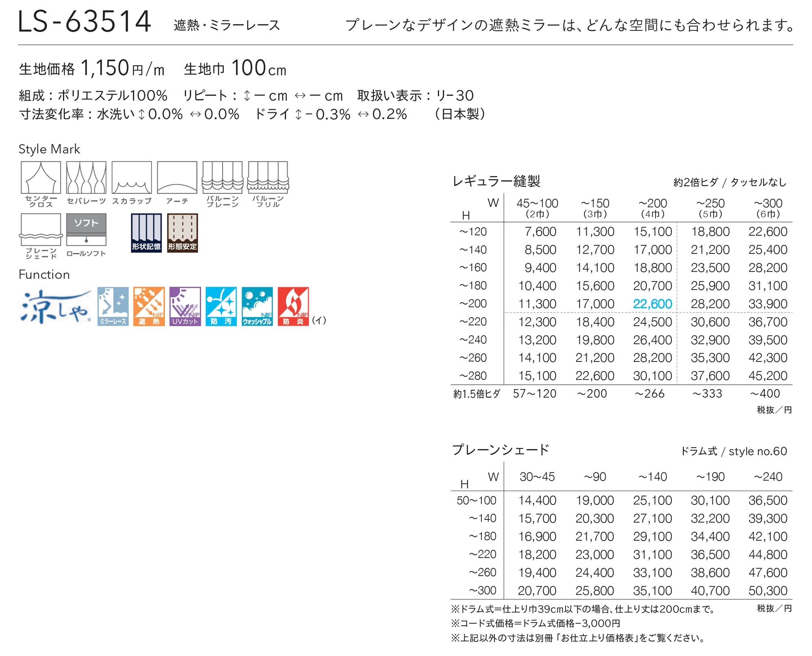Select the ミラーレース function icon

click(113, 306)
